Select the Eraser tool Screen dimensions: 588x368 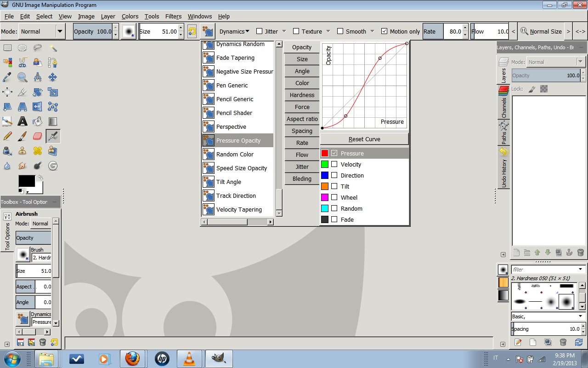point(38,136)
